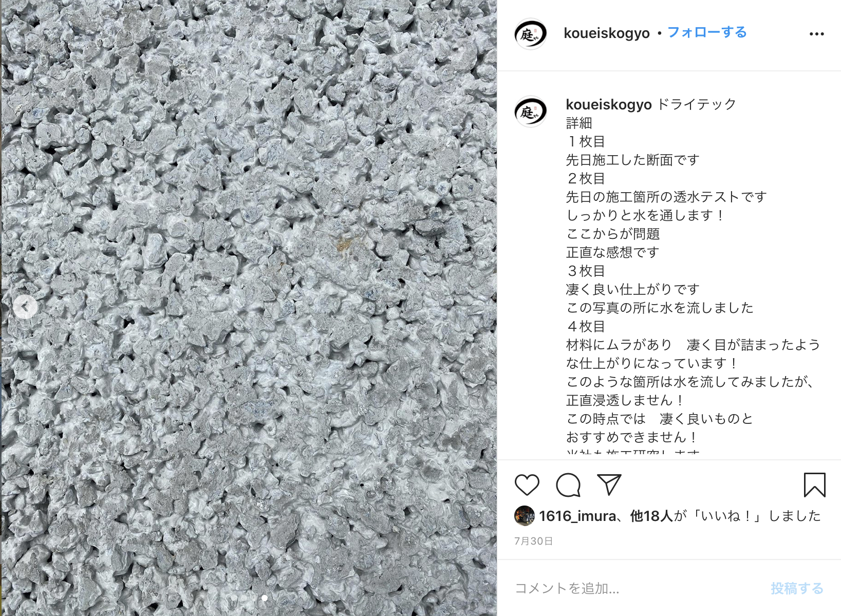Screen dimensions: 841x616
Task: View the 1616_imura liker profile
Action: click(x=577, y=516)
